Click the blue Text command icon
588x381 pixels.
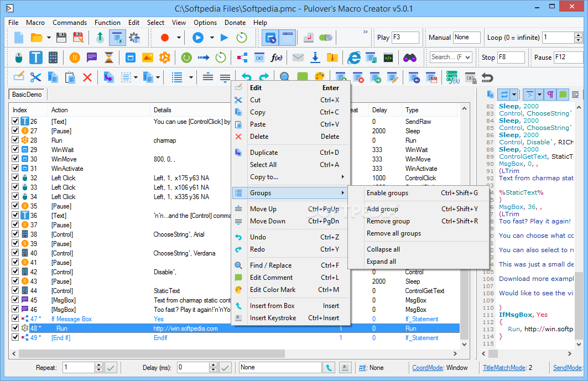(36, 58)
